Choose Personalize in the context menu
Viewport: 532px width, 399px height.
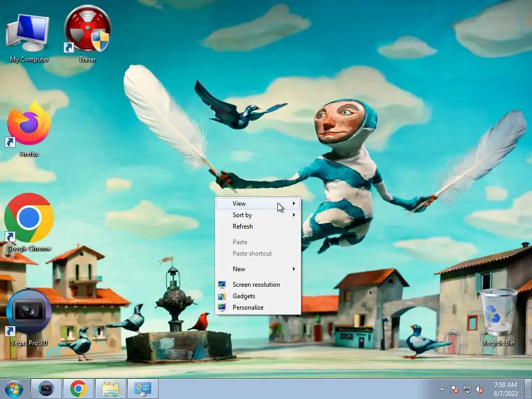[x=258, y=308]
